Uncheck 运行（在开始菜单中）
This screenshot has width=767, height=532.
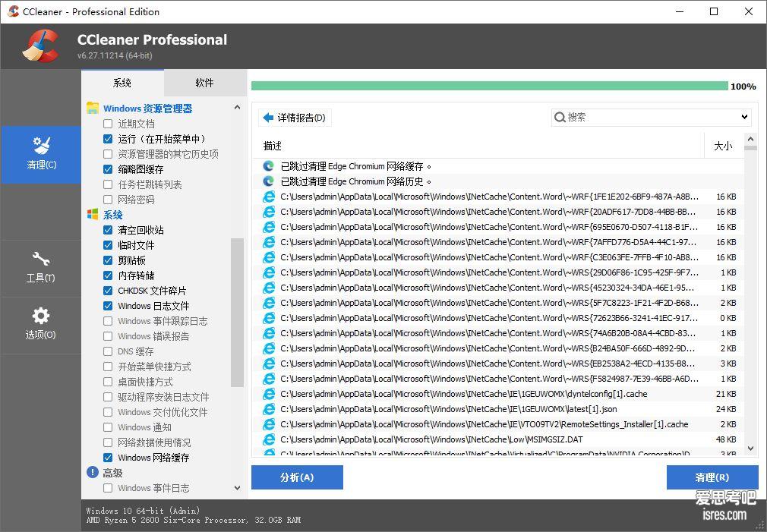108,139
